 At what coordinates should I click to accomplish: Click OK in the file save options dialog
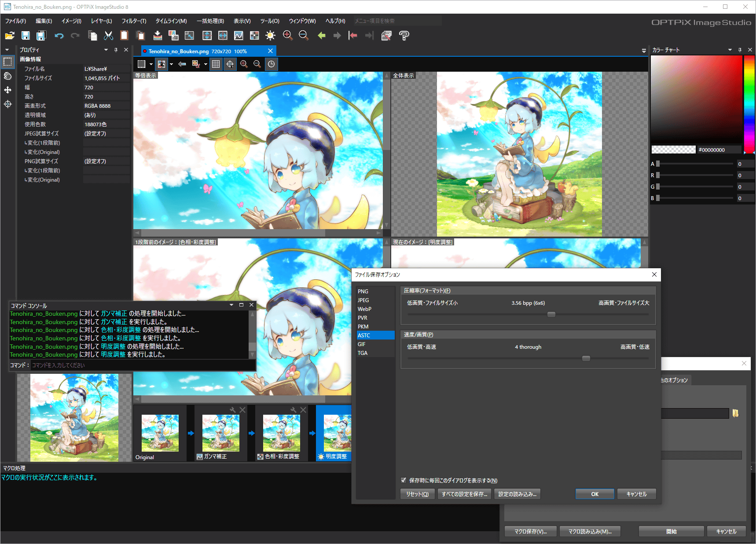click(595, 494)
